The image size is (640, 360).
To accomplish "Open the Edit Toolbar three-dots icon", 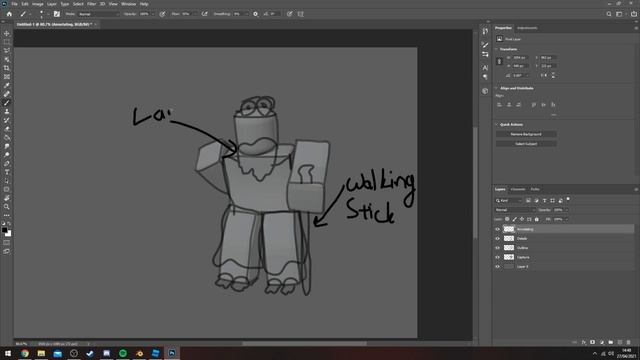I will pos(7,216).
